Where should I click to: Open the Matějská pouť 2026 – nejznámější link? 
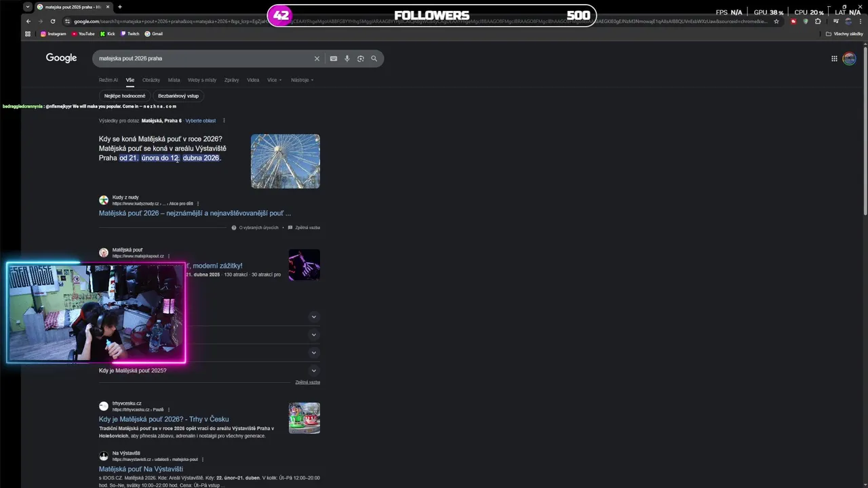[195, 213]
